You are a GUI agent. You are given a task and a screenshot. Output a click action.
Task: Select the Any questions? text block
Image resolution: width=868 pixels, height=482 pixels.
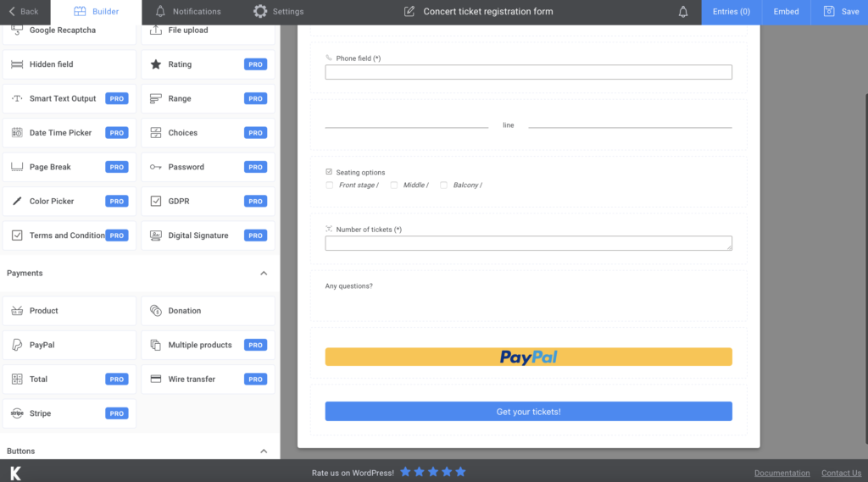tap(348, 286)
